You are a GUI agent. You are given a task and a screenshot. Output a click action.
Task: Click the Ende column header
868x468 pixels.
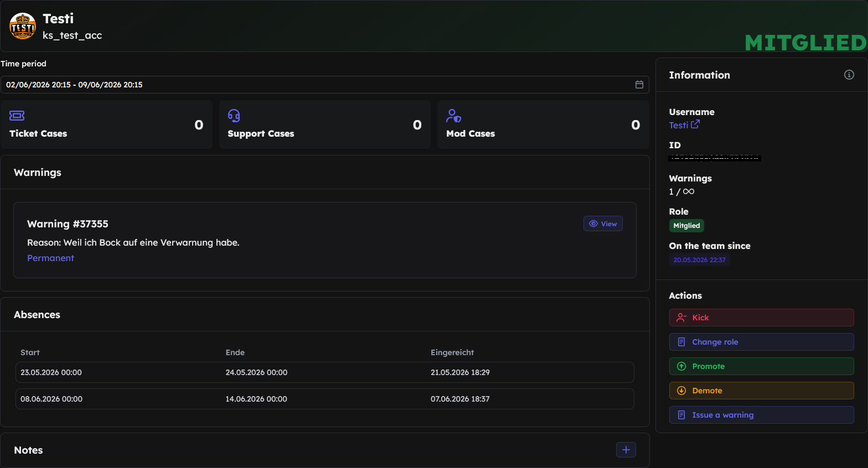pos(235,352)
